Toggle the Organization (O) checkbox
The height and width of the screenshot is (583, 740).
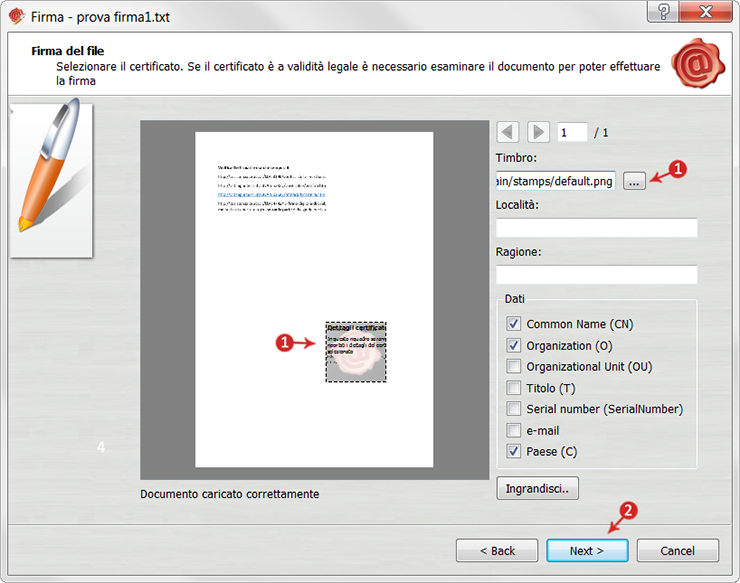point(514,346)
